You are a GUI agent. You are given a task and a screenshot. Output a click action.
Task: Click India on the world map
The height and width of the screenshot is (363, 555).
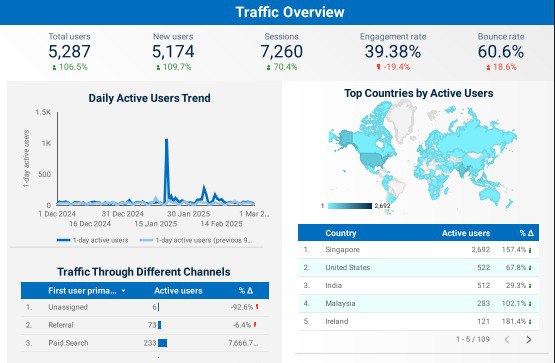click(x=463, y=170)
